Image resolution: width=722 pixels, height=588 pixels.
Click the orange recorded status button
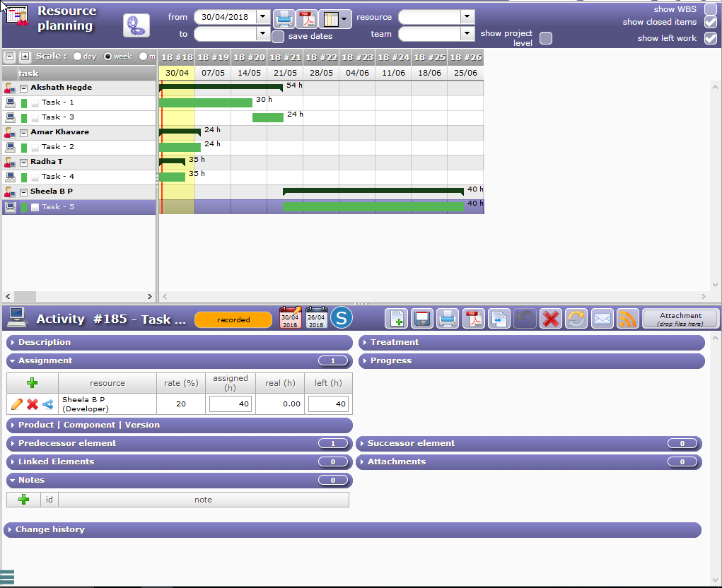[233, 319]
